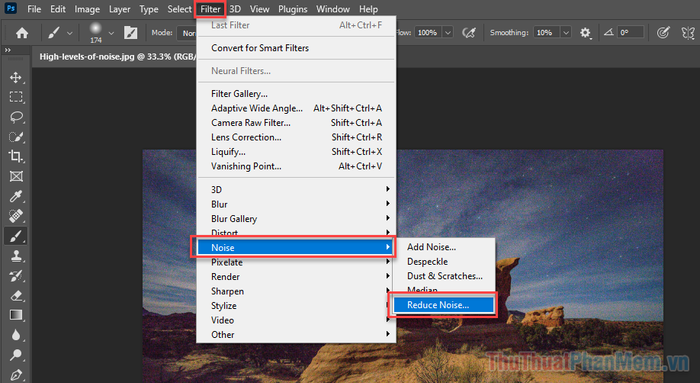This screenshot has width=700, height=383.
Task: Select the Lasso tool
Action: point(16,117)
